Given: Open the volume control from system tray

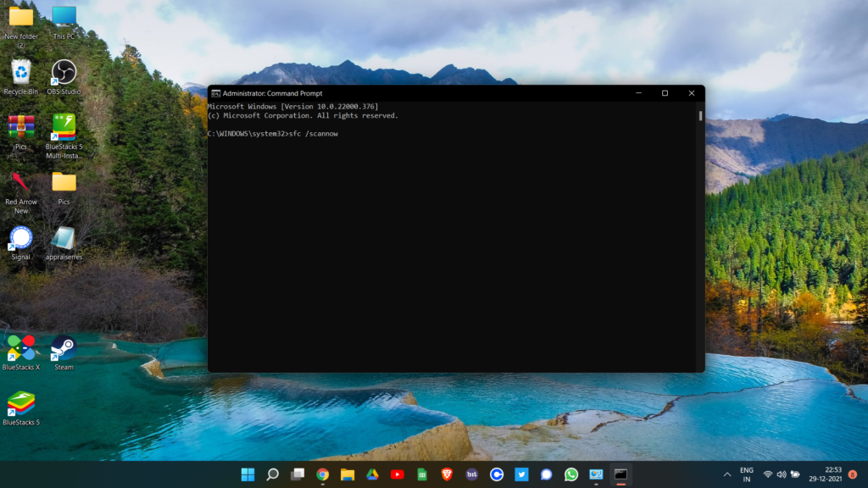Looking at the screenshot, I should click(x=782, y=475).
